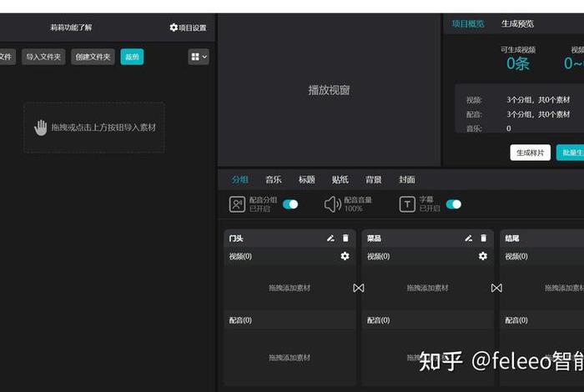
Task: Open video settings gear in 门头 group
Action: [x=345, y=256]
